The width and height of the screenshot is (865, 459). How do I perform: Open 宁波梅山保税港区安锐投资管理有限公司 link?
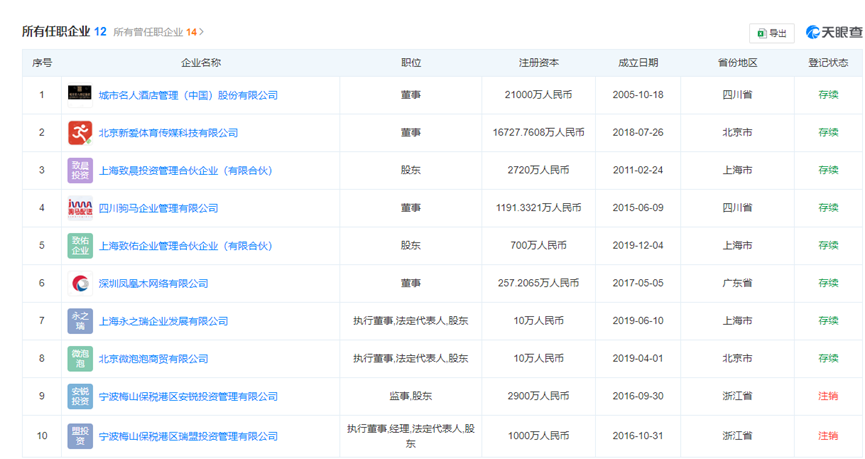(x=188, y=397)
